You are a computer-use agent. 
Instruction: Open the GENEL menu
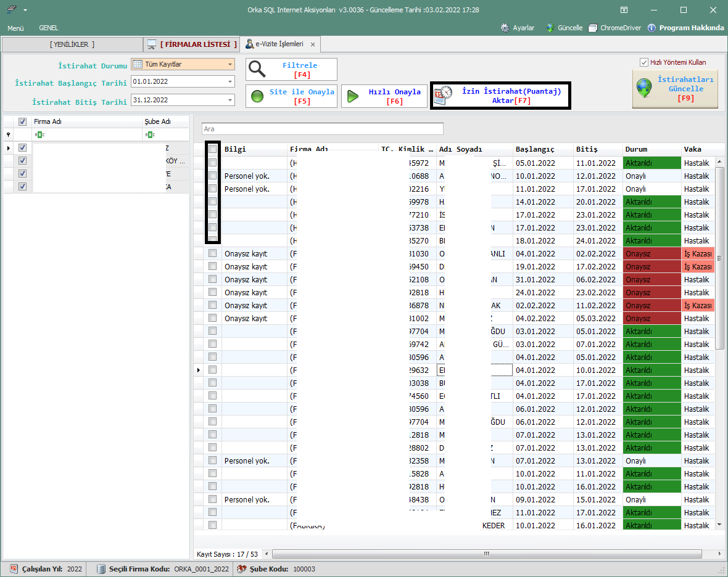coord(48,28)
